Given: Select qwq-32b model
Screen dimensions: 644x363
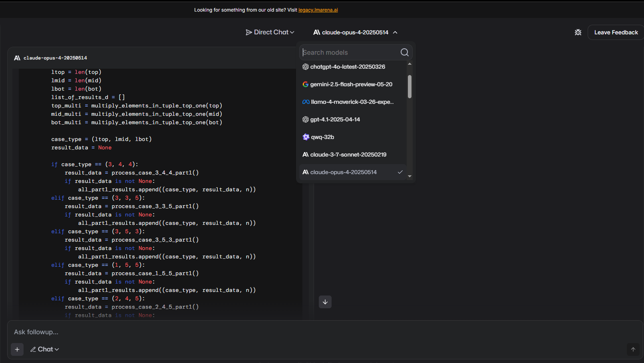Looking at the screenshot, I should (x=353, y=137).
